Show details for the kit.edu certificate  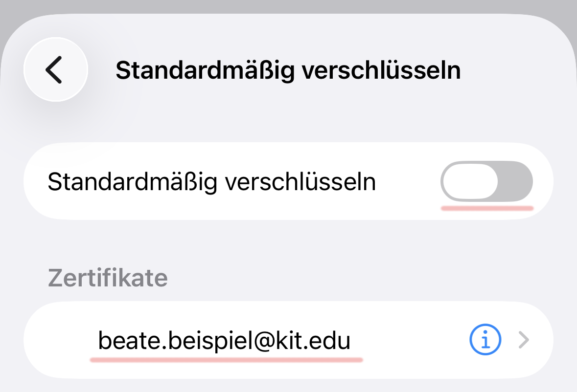click(x=485, y=340)
